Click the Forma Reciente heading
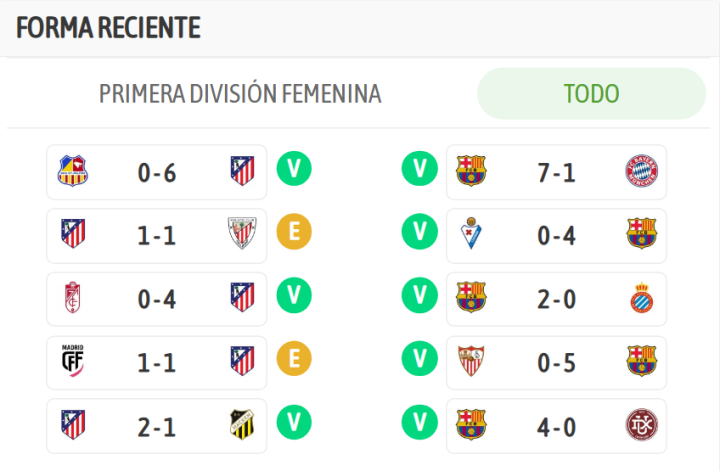 [108, 27]
